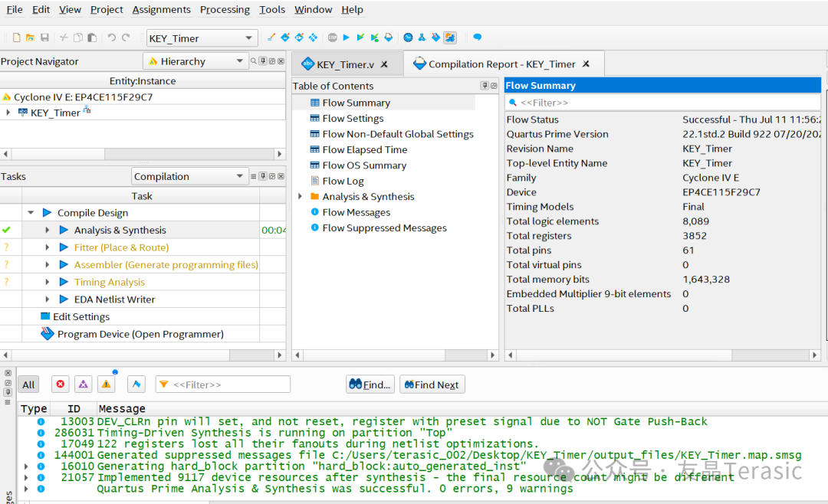The height and width of the screenshot is (504, 828).
Task: Click the Tasks panel menu lines icon
Action: point(254,176)
